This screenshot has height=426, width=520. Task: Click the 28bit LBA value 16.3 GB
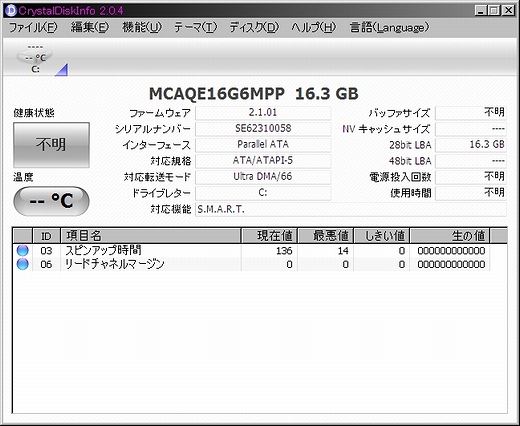[471, 145]
